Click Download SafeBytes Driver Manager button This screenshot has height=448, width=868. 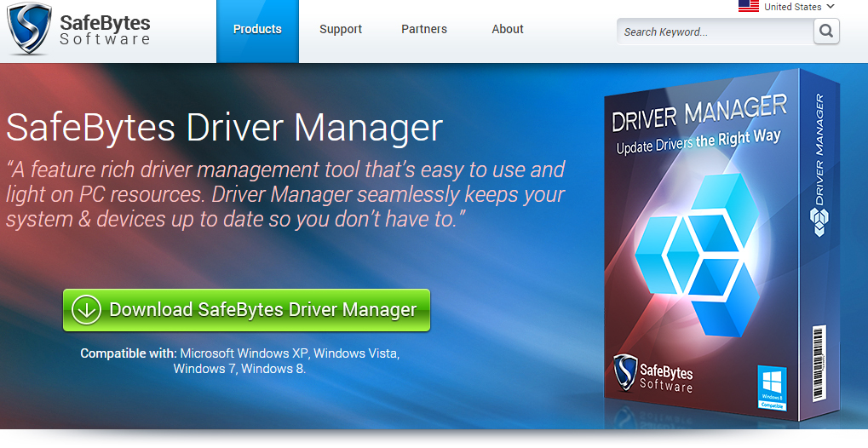[x=246, y=310]
